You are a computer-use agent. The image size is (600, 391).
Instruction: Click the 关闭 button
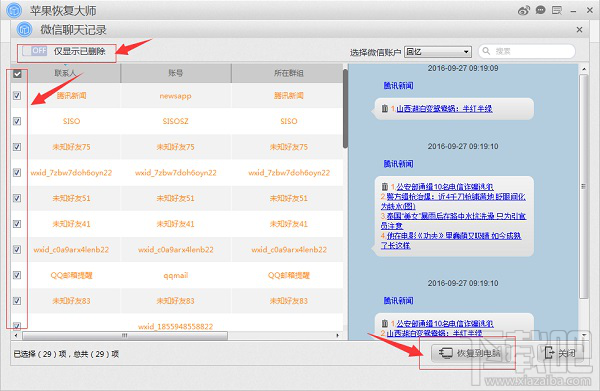(560, 353)
